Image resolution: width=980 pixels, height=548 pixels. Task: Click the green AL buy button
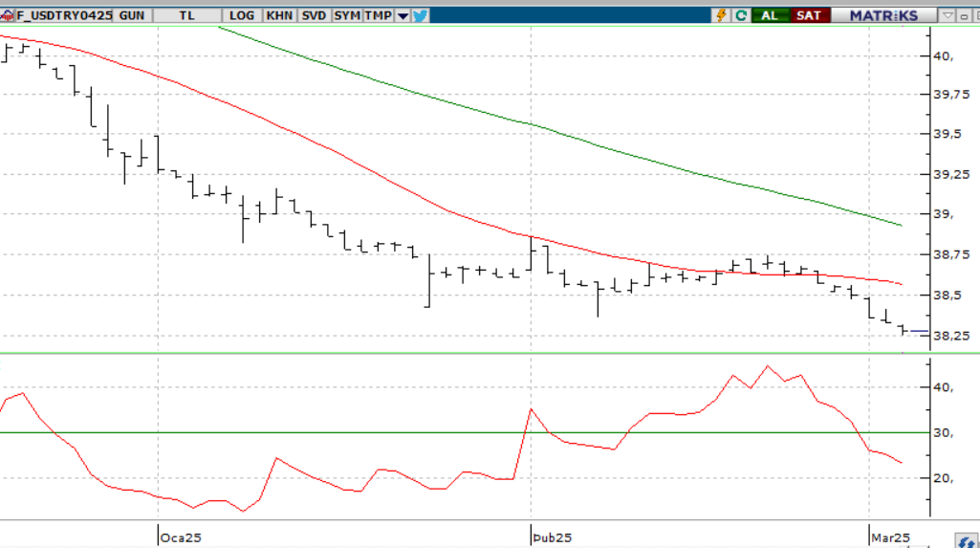point(770,15)
